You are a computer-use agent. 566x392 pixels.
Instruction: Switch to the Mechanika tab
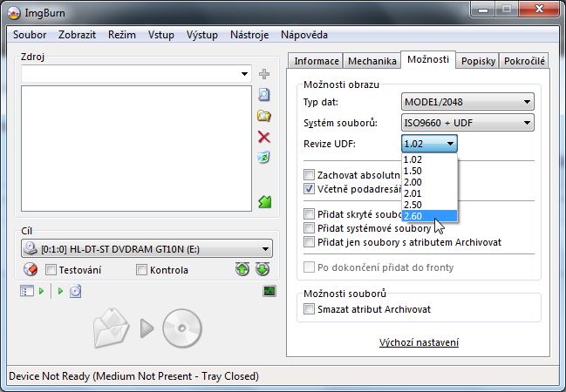click(372, 61)
